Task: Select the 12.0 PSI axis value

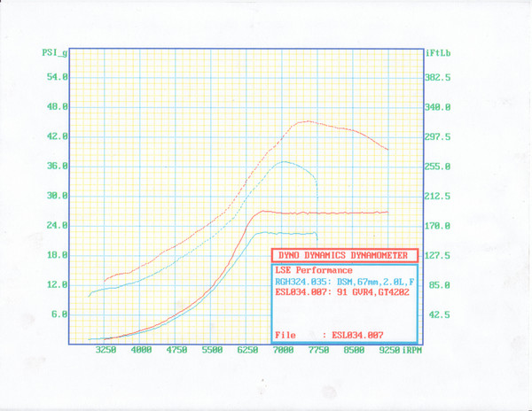Action: click(x=58, y=284)
